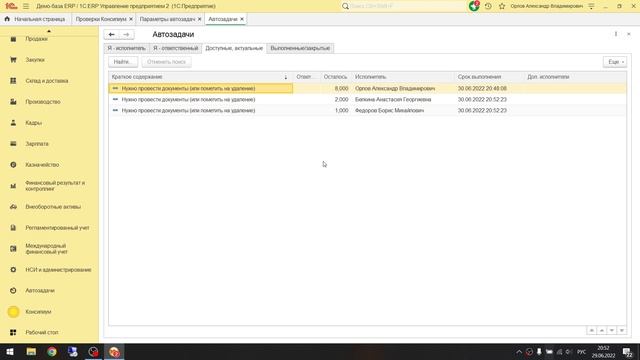This screenshot has height=360, width=640.
Task: Click the notifications bell icon
Action: (474, 6)
